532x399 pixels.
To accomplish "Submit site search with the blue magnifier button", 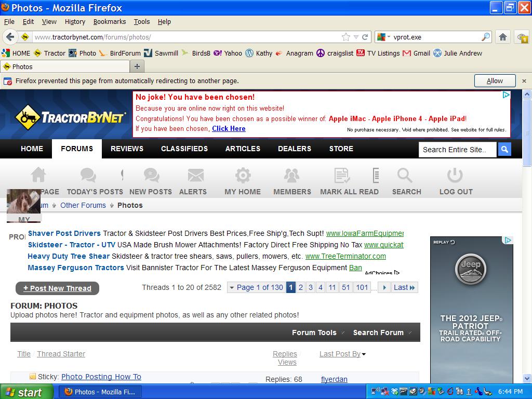I will 504,149.
